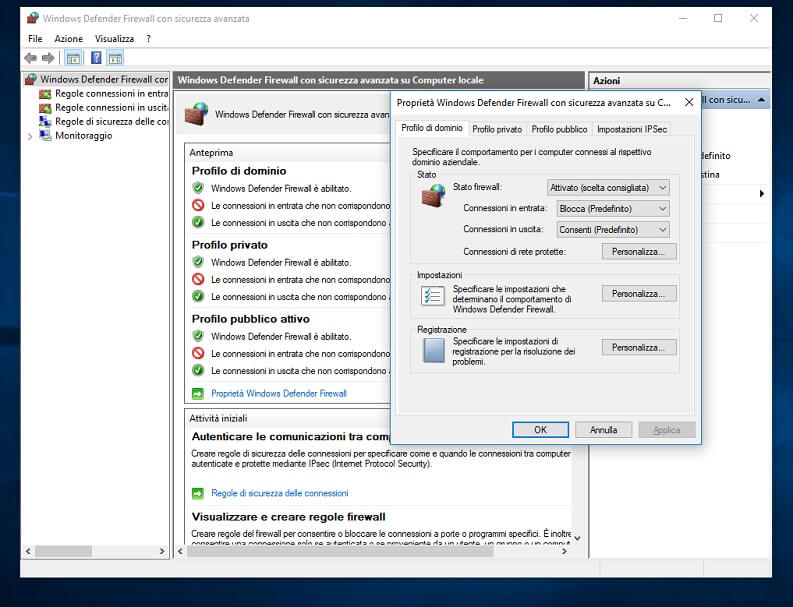This screenshot has width=793, height=607.
Task: Expand the Monitoraggio tree node
Action: click(x=30, y=136)
